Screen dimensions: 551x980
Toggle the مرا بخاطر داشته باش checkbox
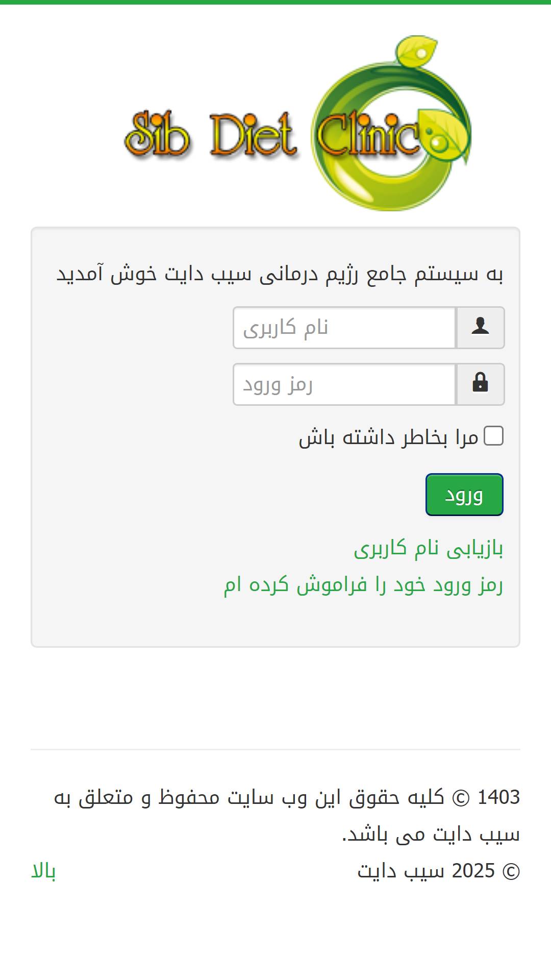coord(493,436)
